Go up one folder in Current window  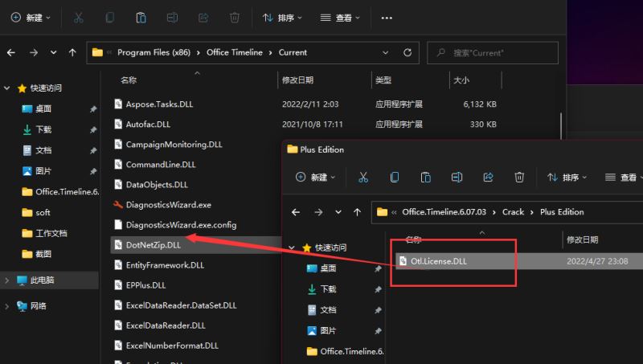coord(72,52)
